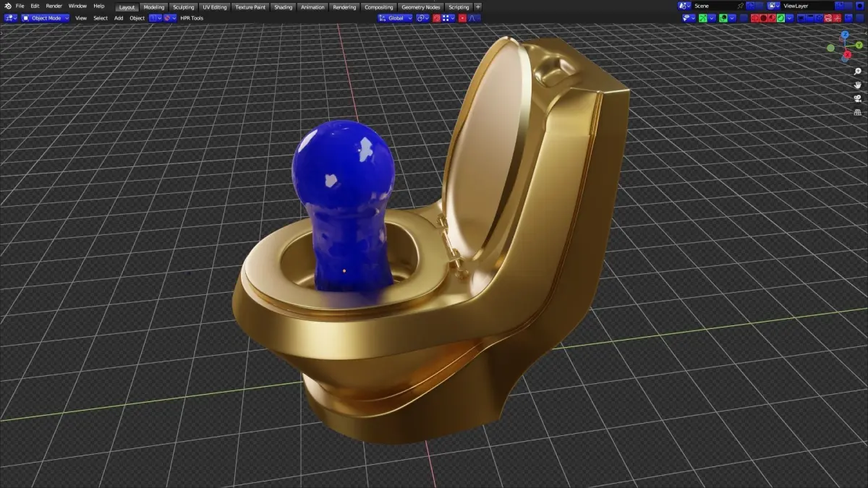
Task: Toggle proportional editing
Action: pos(462,18)
